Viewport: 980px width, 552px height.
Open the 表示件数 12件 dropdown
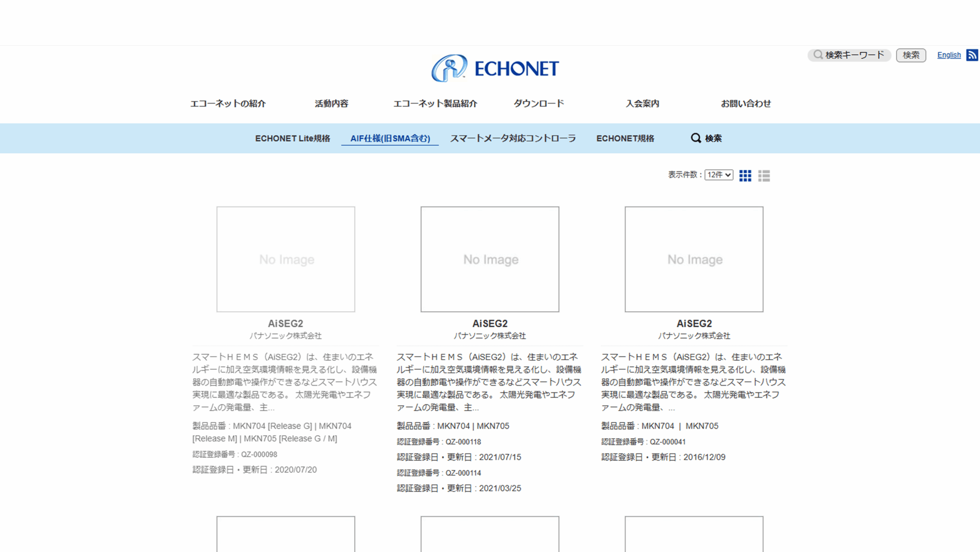(719, 175)
